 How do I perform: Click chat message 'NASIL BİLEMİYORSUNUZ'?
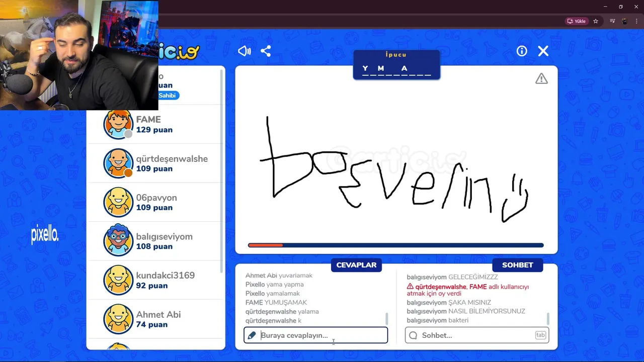tap(487, 311)
